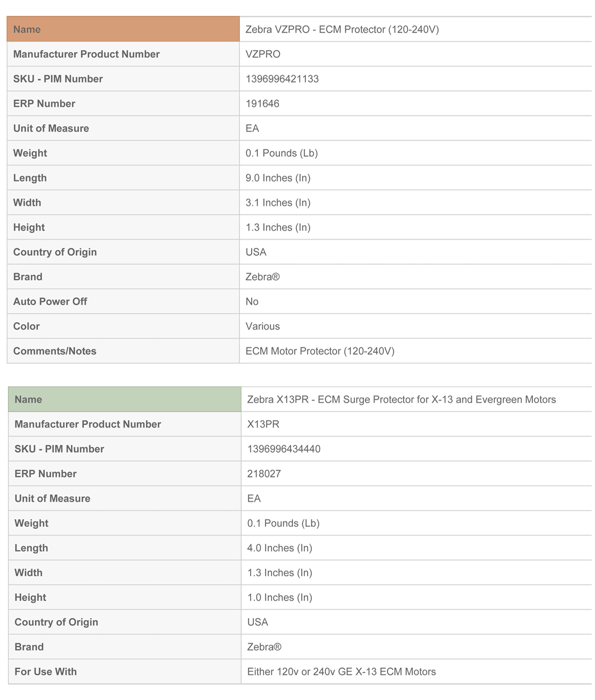Screen dimensions: 595x700
Task: Click the Auto Power Off row label
Action: [50, 301]
